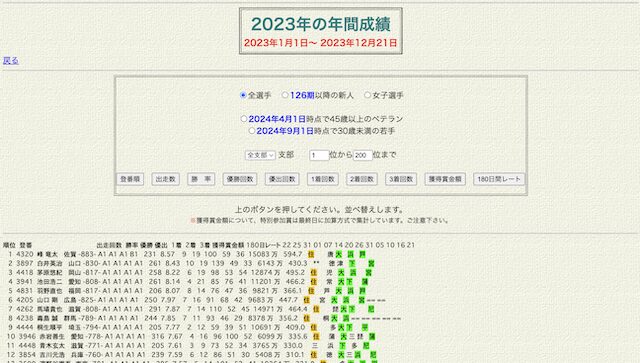Click the starting rank input field showing 1
This screenshot has width=640, height=363.
coord(319,155)
